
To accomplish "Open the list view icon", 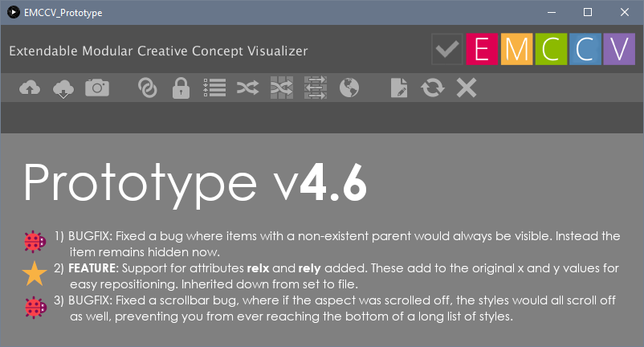I will click(x=214, y=88).
